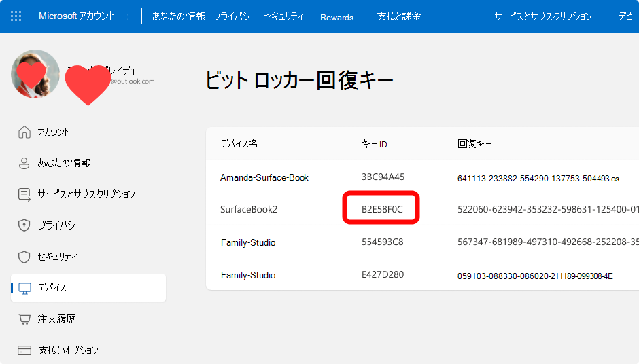Click key ID 3BC94A45
Image resolution: width=639 pixels, height=364 pixels.
click(383, 177)
